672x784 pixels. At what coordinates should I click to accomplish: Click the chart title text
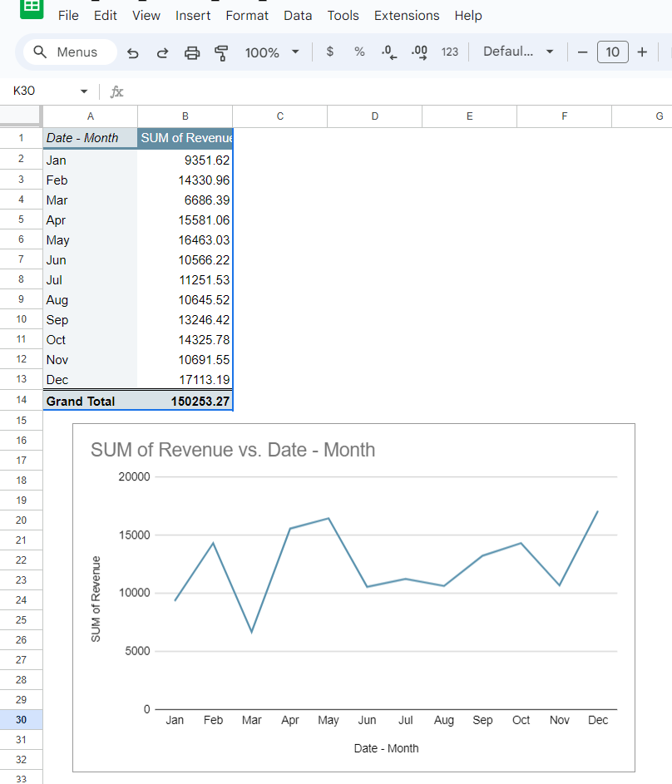point(233,450)
